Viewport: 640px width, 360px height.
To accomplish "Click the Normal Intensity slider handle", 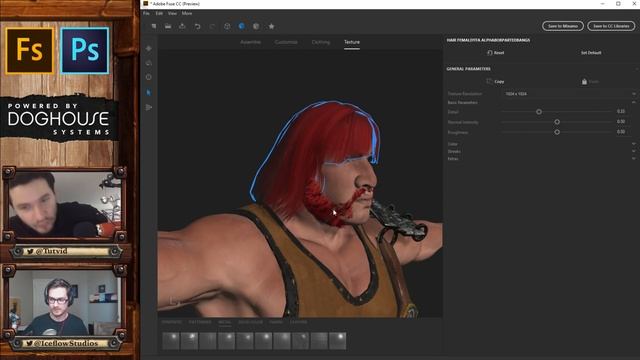I will pos(557,122).
